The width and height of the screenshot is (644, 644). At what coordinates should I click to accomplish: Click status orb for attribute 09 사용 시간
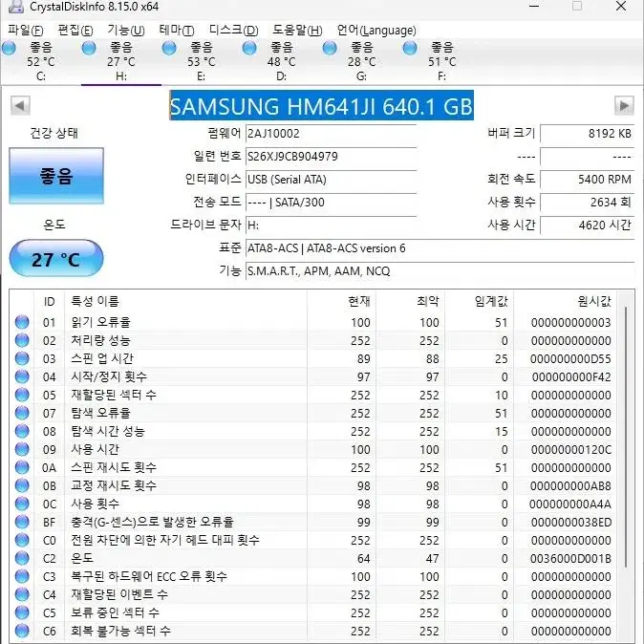tap(22, 449)
